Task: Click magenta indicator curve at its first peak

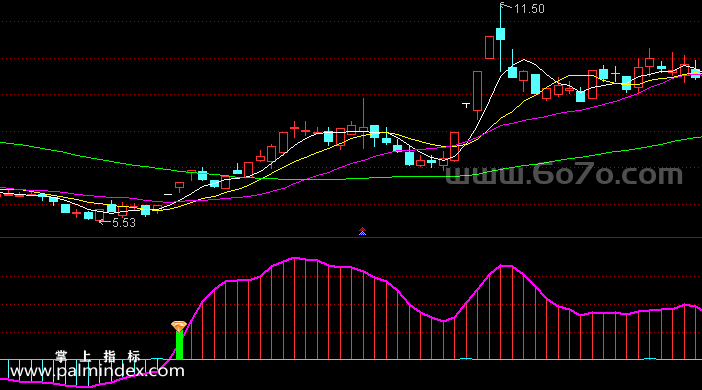Action: pos(295,258)
